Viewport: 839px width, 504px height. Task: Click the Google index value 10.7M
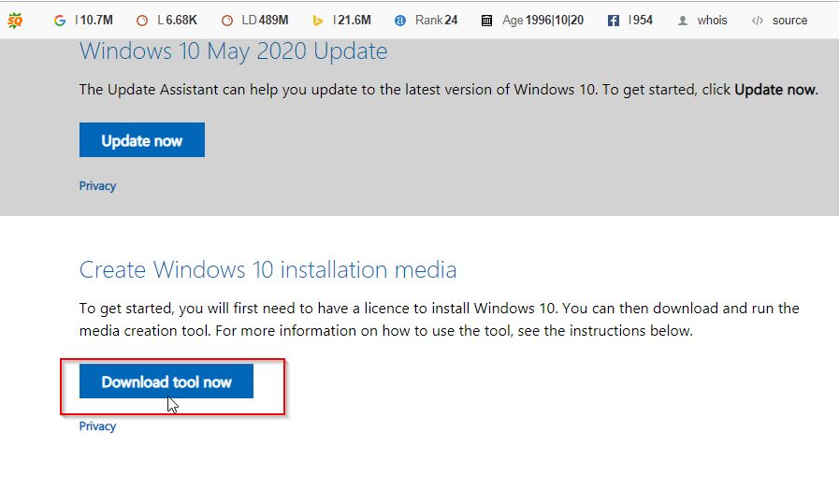pos(94,21)
